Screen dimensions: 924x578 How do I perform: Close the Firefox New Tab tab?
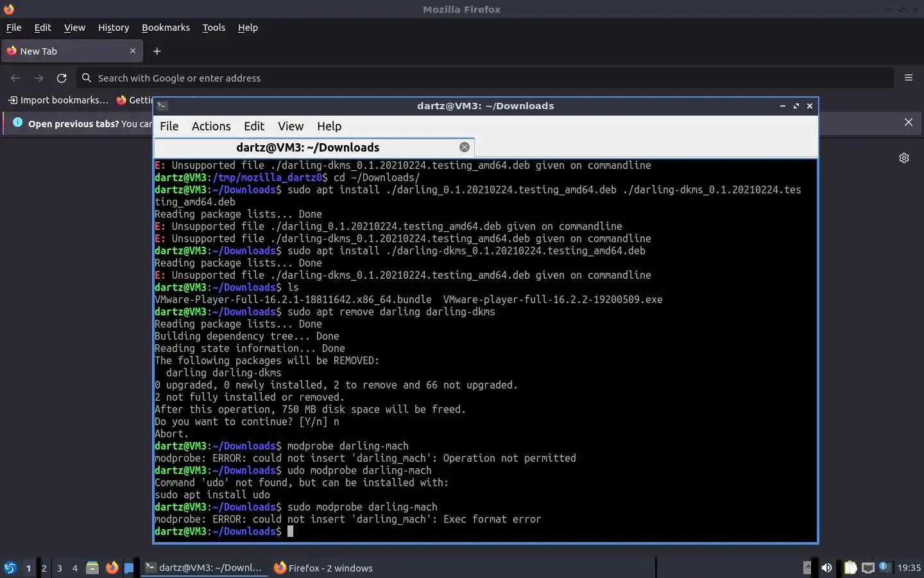point(133,51)
